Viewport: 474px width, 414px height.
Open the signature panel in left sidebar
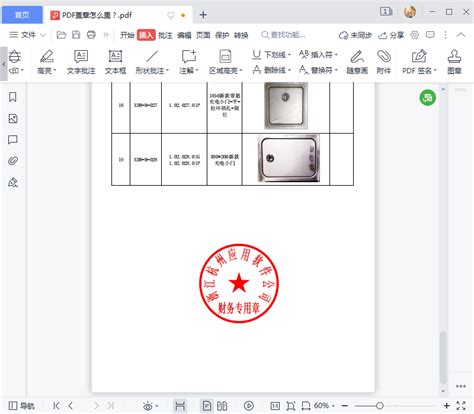(13, 182)
